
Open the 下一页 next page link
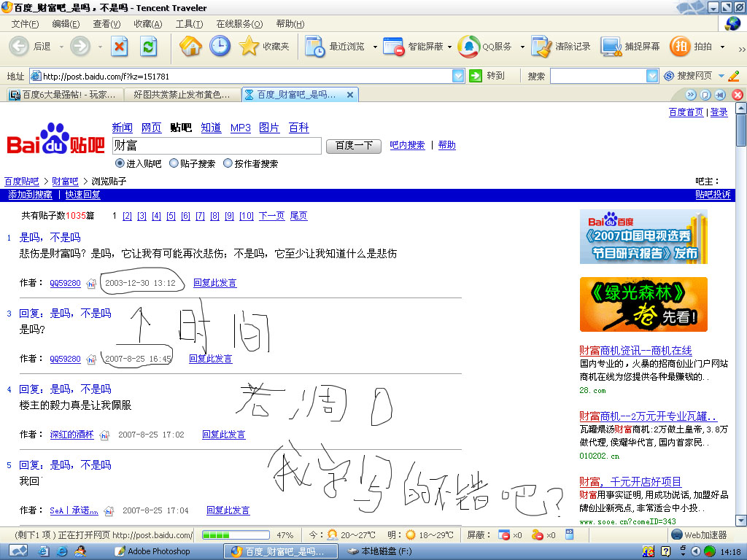pyautogui.click(x=271, y=216)
